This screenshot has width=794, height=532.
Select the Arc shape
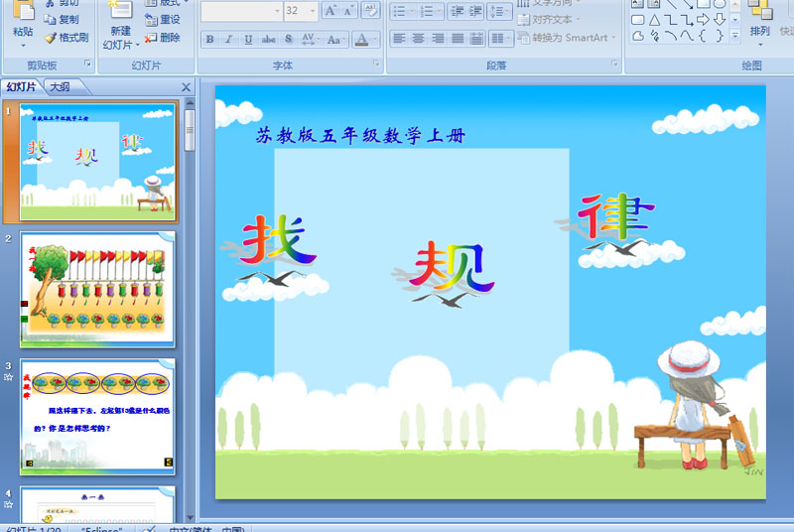pyautogui.click(x=671, y=36)
